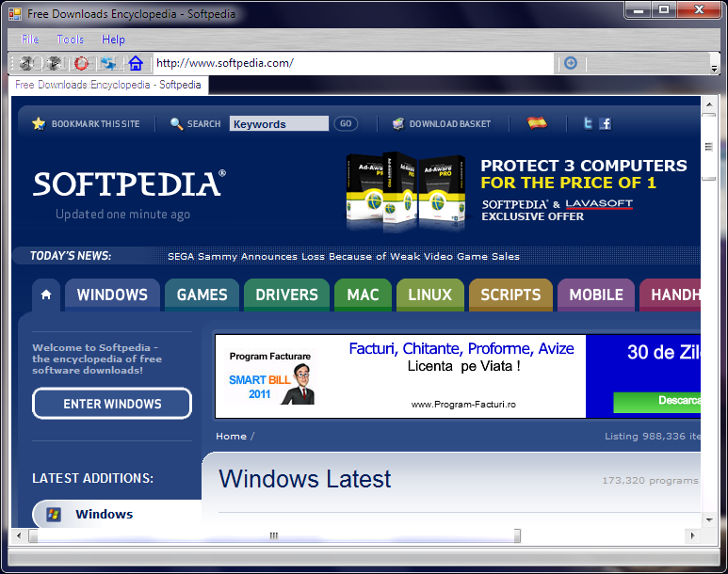
Task: Click the blue Home house icon
Action: click(136, 63)
